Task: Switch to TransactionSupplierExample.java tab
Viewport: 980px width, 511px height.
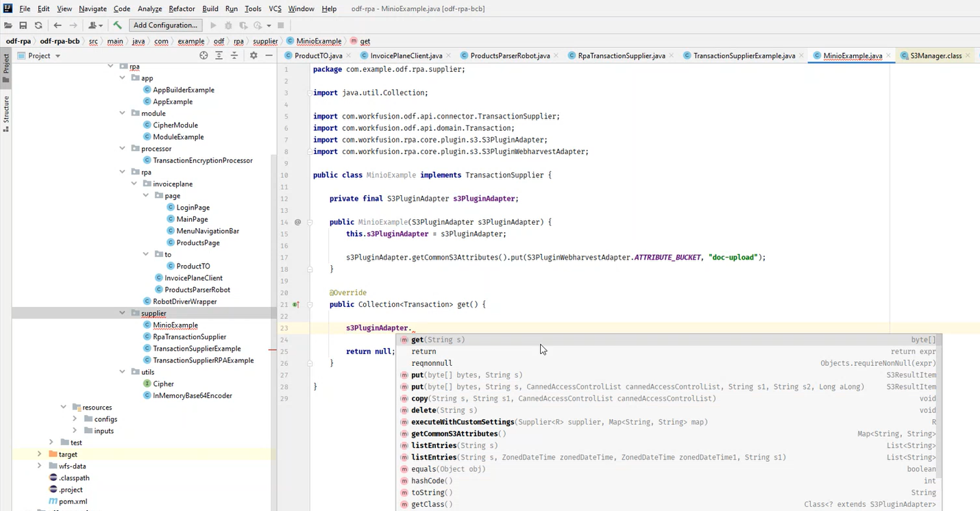Action: click(x=744, y=55)
